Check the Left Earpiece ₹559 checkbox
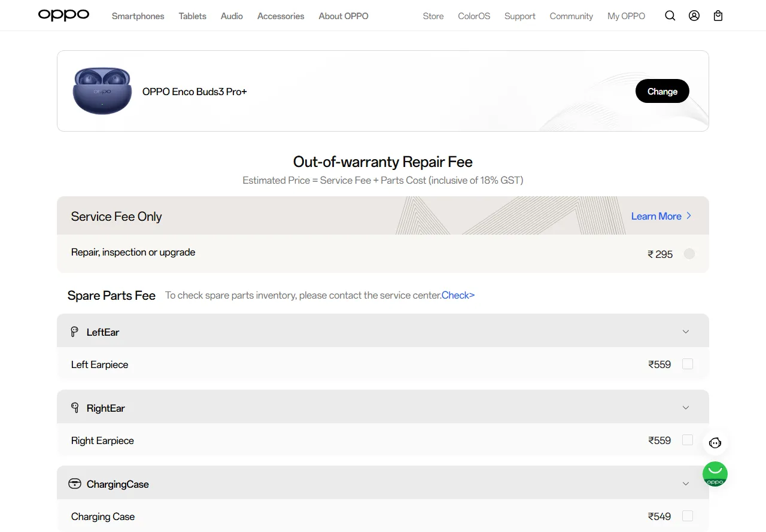Screen dimensions: 766x532 pyautogui.click(x=688, y=364)
